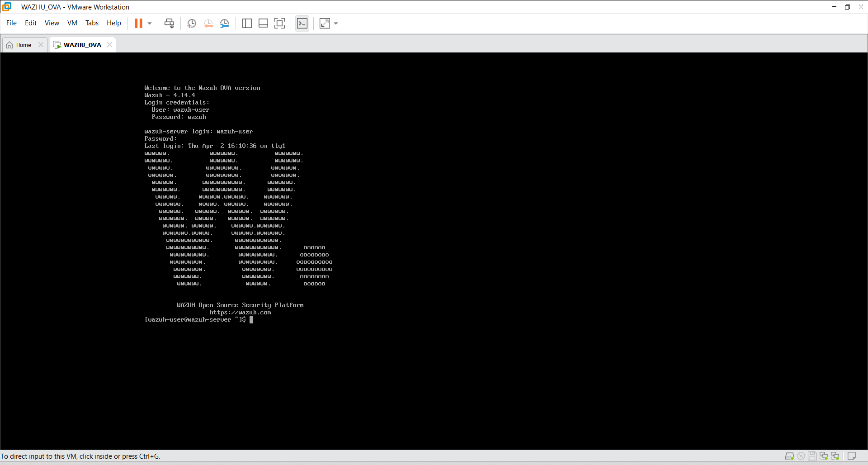
Task: Toggle the thumbnail bar panel
Action: click(263, 24)
